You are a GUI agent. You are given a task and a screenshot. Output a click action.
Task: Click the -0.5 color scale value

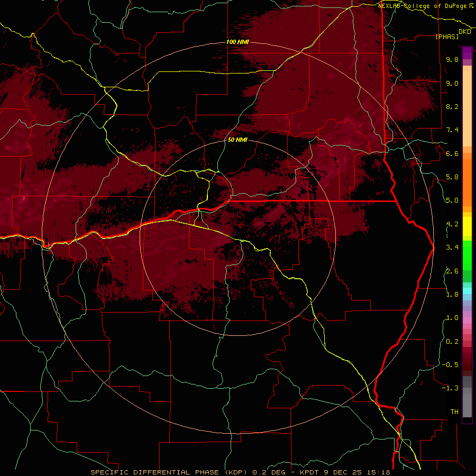click(x=450, y=365)
